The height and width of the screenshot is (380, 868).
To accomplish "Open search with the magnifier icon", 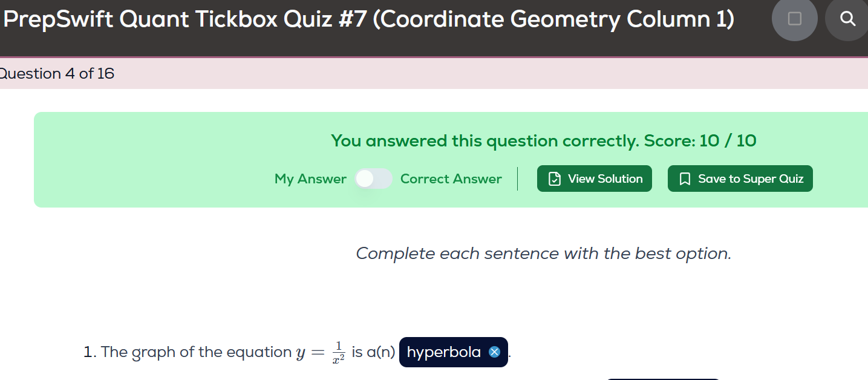I will (848, 19).
